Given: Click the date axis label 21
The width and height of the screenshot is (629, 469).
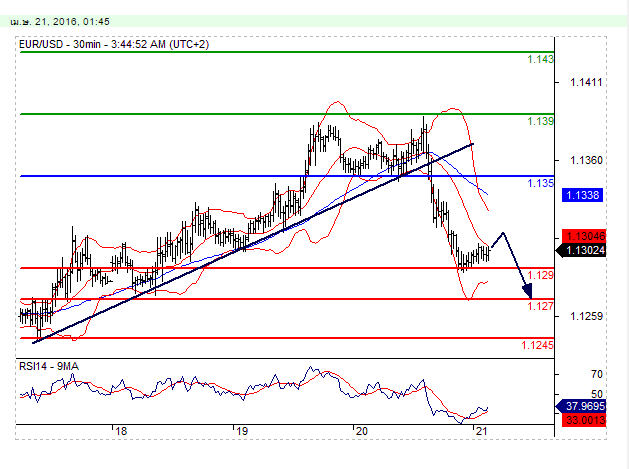Looking at the screenshot, I should 481,431.
